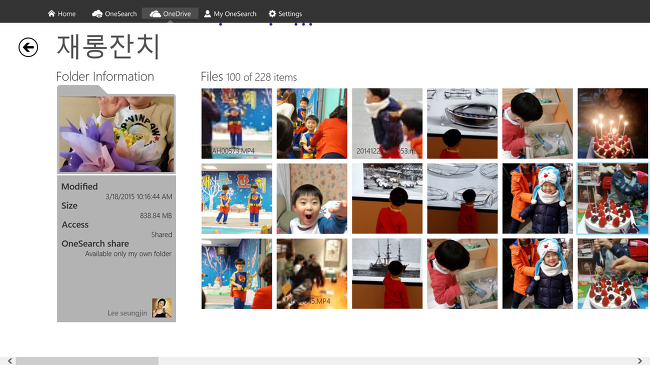Click the Folder Information heading
This screenshot has width=650, height=365.
click(105, 76)
